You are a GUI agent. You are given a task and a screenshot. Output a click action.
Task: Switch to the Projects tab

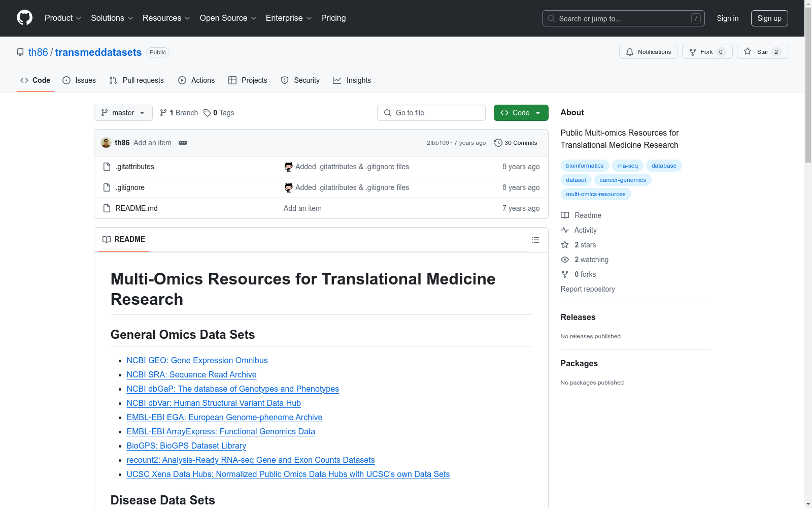coord(248,80)
